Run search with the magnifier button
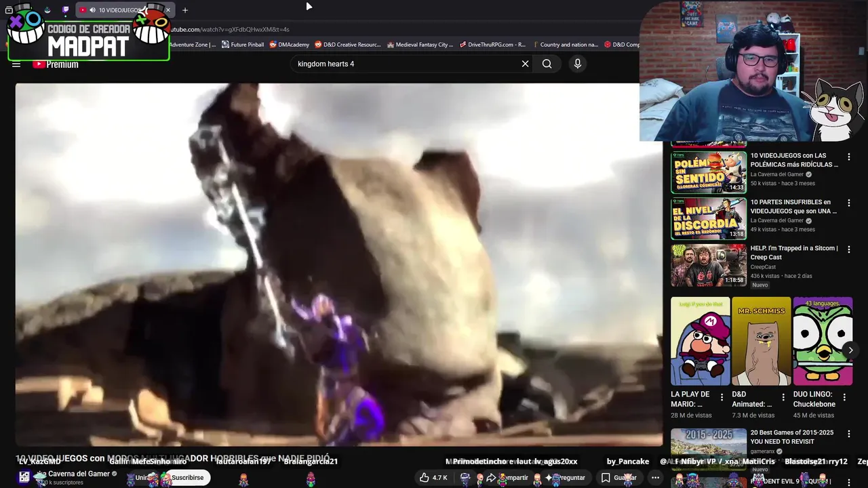Screen dimensions: 868x488 tap(547, 64)
